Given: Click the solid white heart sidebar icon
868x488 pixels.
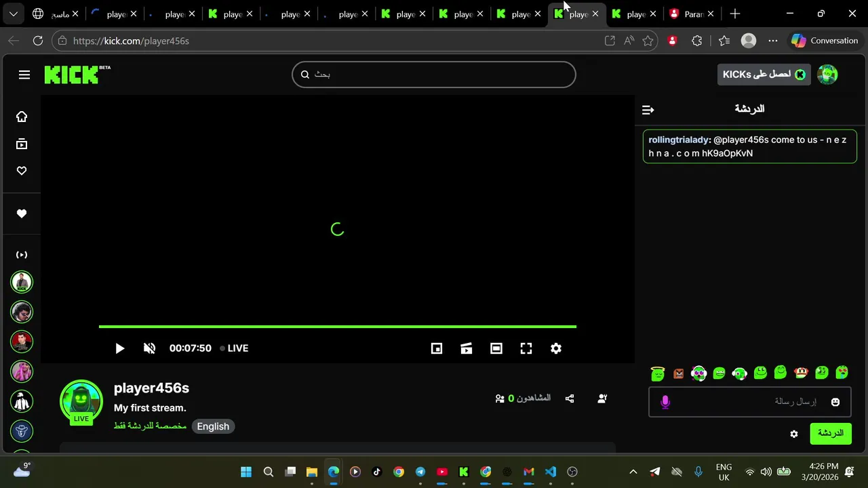Looking at the screenshot, I should 22,213.
